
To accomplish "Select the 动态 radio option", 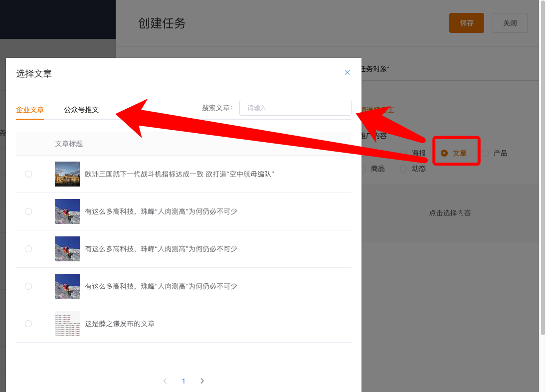I will [x=404, y=169].
